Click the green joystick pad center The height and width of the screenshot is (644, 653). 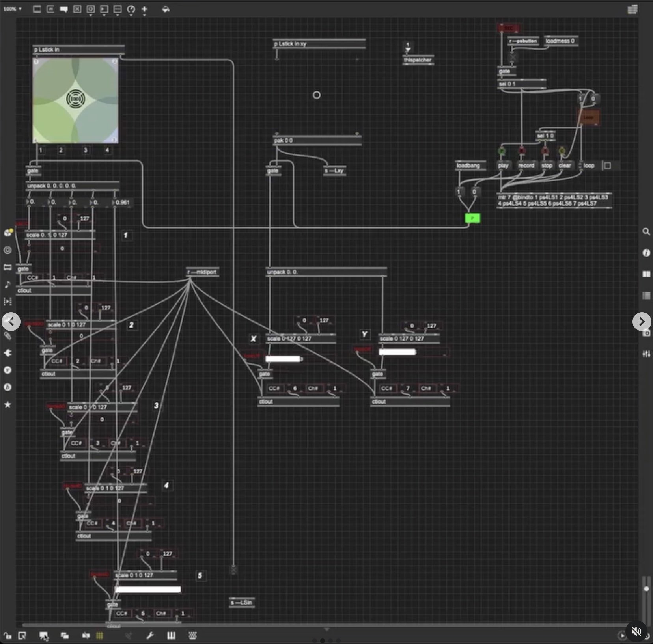tap(75, 99)
